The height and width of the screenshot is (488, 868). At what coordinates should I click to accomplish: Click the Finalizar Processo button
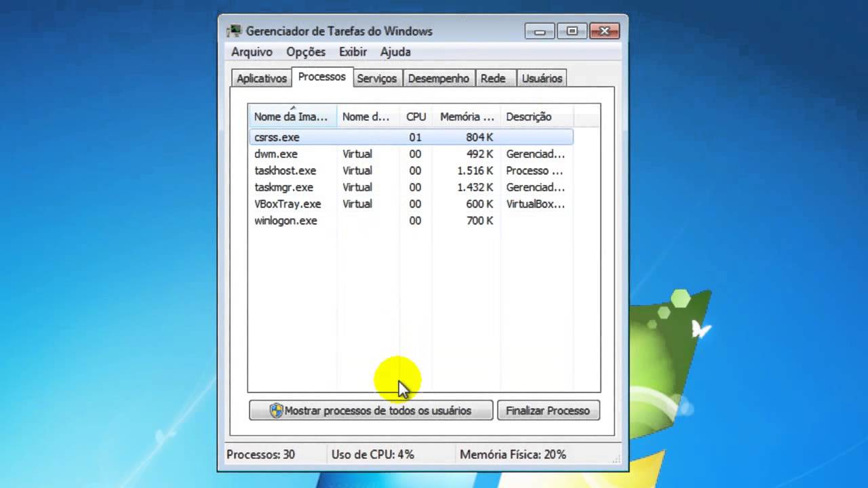click(548, 411)
